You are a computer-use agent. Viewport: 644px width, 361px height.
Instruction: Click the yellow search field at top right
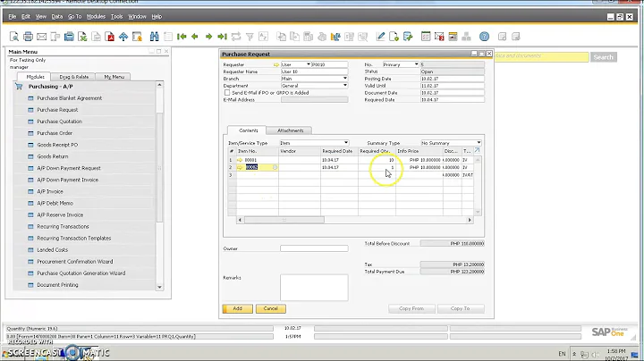tap(541, 56)
